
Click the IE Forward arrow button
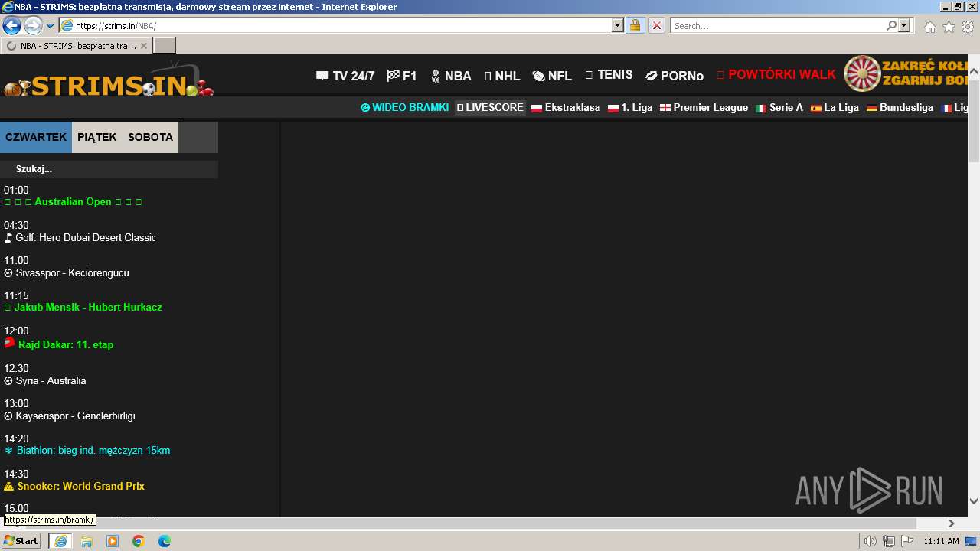pos(33,25)
